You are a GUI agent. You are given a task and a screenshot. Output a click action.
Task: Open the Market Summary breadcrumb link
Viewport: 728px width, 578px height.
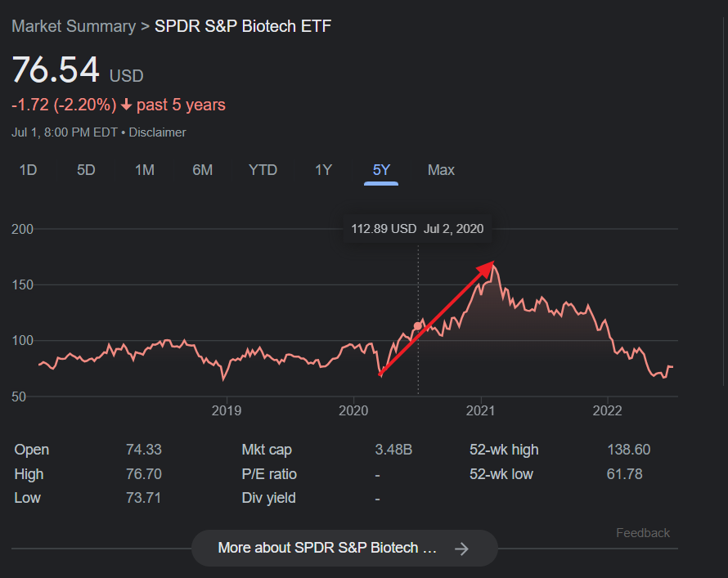[74, 26]
